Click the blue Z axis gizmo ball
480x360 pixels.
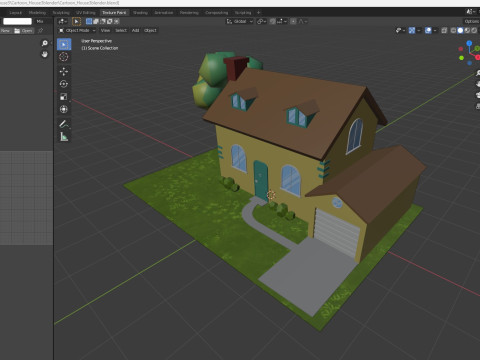click(469, 43)
